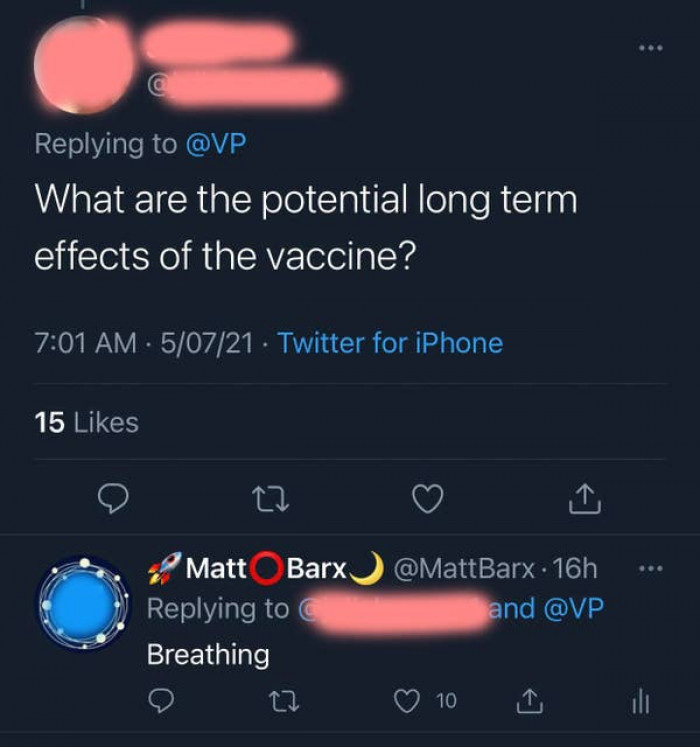This screenshot has width=700, height=747.
Task: Tap the Breathing reply text
Action: coord(208,655)
